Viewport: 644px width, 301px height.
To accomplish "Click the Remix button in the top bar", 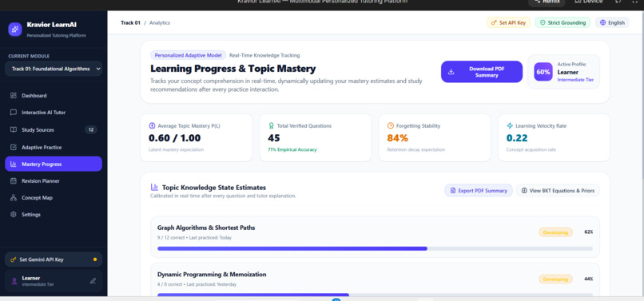I will [x=547, y=2].
